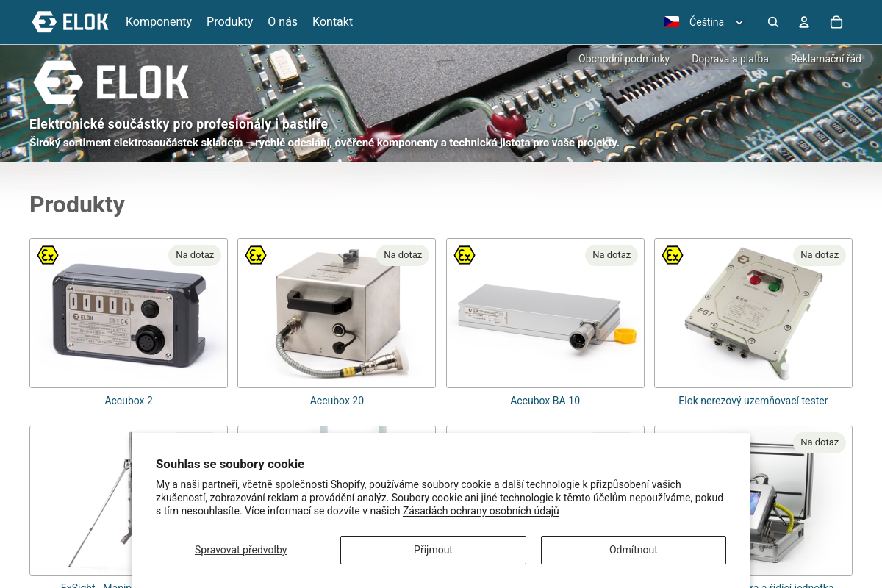882x588 pixels.
Task: Click the large ELOK banner logo
Action: point(111,82)
